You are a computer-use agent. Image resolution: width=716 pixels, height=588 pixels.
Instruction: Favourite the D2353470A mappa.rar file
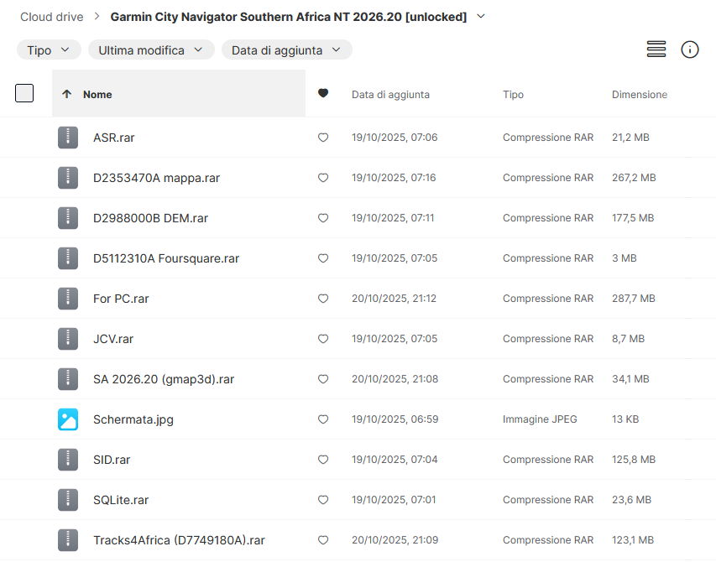pos(323,178)
